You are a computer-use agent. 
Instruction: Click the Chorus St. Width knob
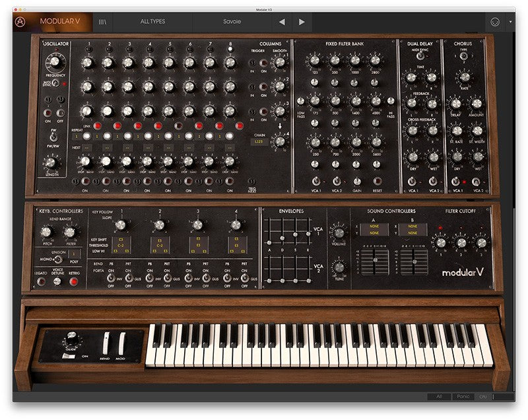tap(477, 131)
